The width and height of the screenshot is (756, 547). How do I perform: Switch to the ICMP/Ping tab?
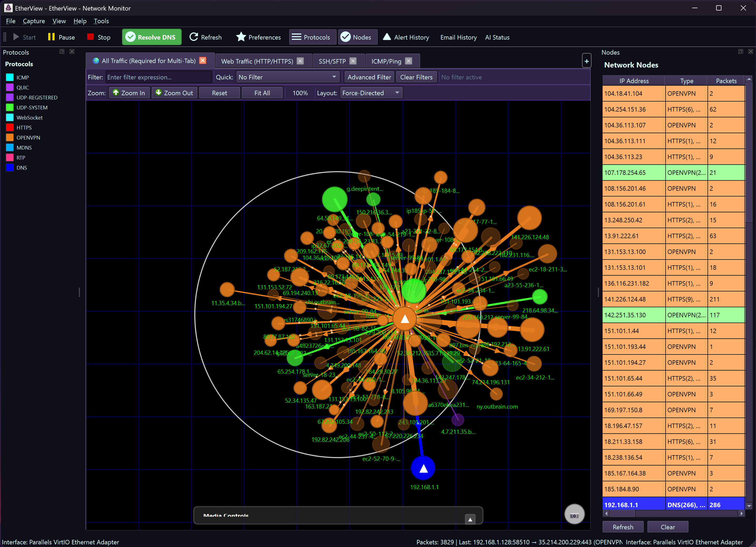[386, 61]
